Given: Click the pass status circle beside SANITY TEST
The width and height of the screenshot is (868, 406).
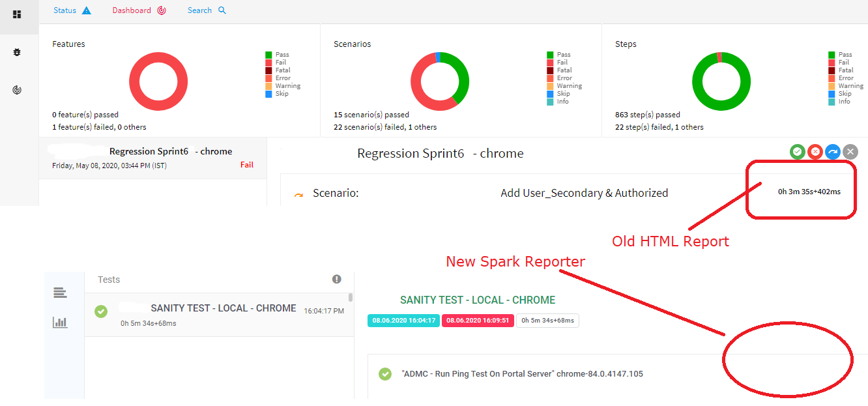Looking at the screenshot, I should 101,312.
